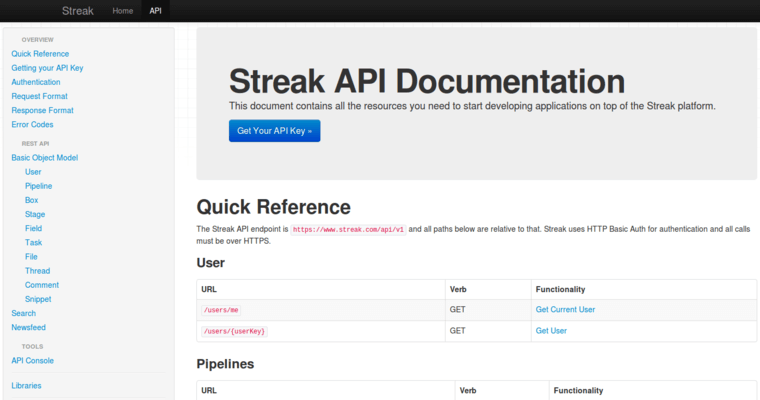Open Authentication section link
The image size is (760, 400).
(x=36, y=82)
